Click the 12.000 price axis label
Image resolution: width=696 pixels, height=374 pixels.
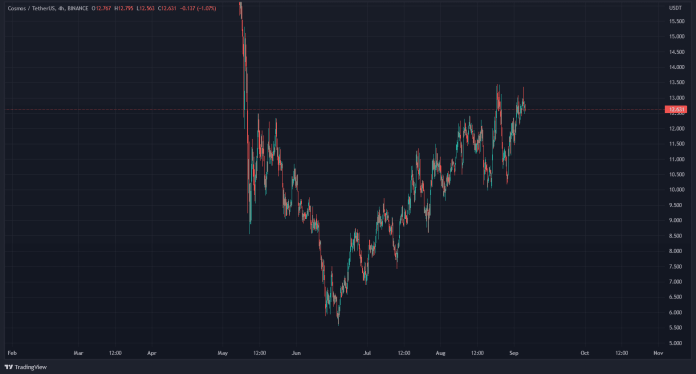676,129
